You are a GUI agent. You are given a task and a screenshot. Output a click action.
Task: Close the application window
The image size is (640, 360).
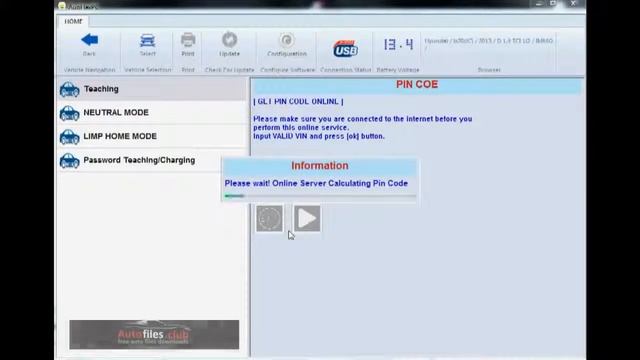(x=573, y=3)
